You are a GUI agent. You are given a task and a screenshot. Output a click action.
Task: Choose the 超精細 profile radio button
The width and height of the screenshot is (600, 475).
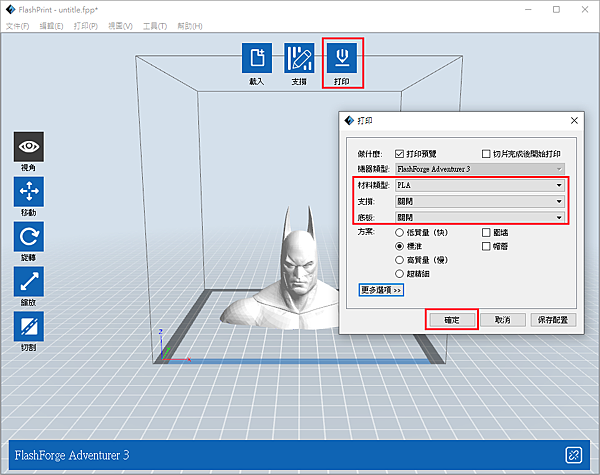coord(400,273)
